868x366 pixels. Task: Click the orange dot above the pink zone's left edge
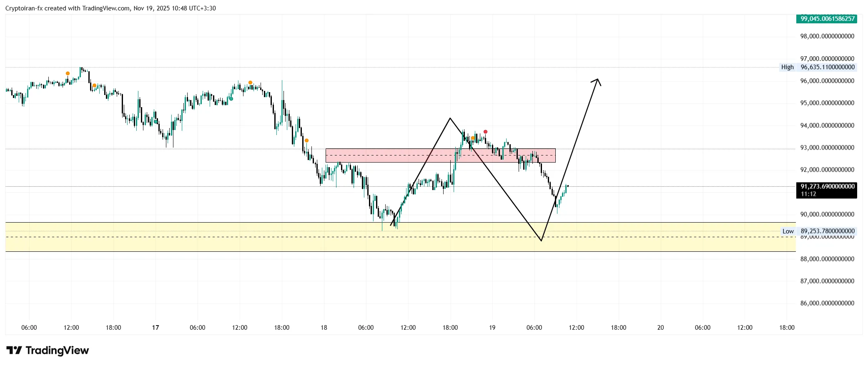click(306, 140)
